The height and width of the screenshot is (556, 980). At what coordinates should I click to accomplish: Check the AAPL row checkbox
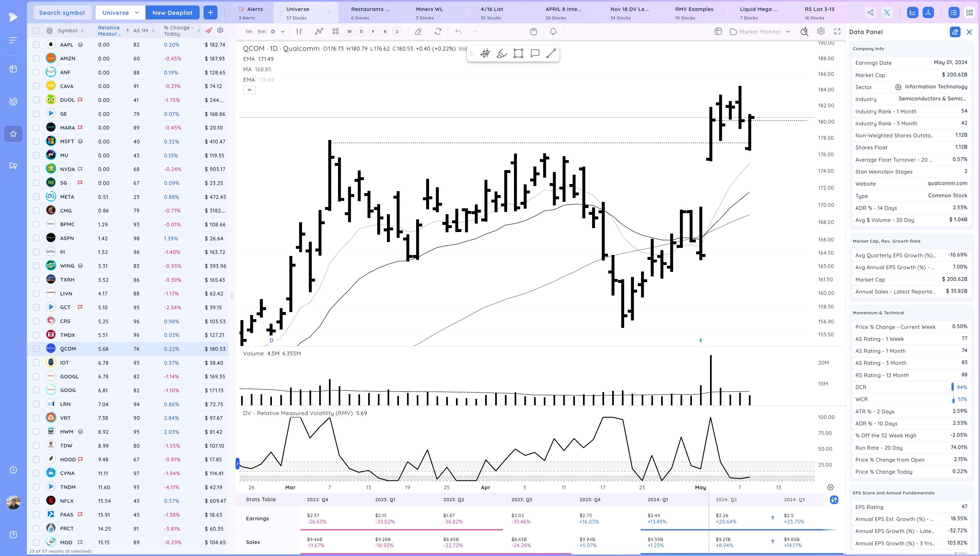(x=36, y=45)
